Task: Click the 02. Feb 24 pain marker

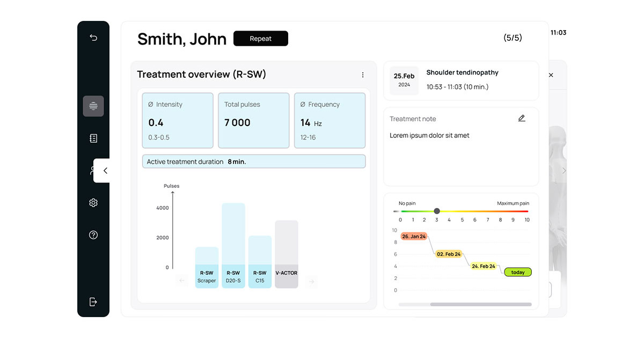Action: click(x=449, y=254)
